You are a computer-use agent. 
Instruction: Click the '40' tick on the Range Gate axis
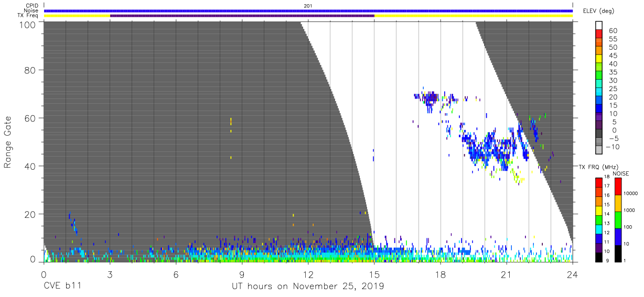click(x=29, y=167)
